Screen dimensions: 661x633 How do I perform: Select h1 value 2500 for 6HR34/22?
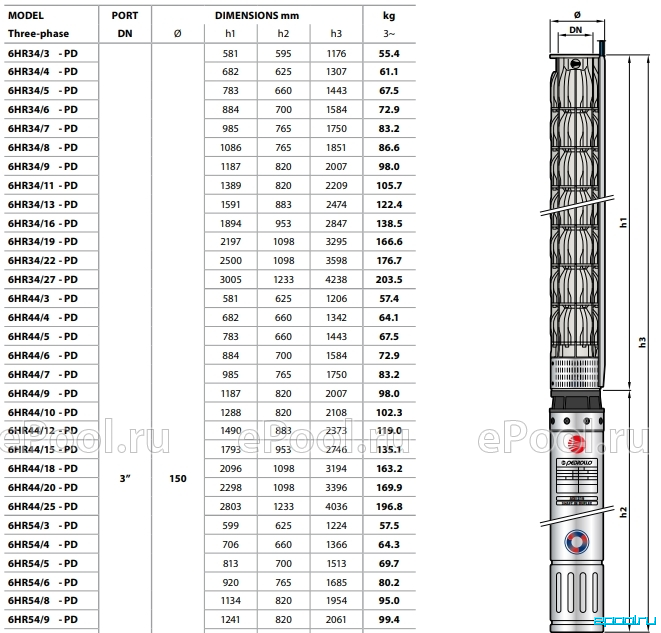[x=231, y=260]
